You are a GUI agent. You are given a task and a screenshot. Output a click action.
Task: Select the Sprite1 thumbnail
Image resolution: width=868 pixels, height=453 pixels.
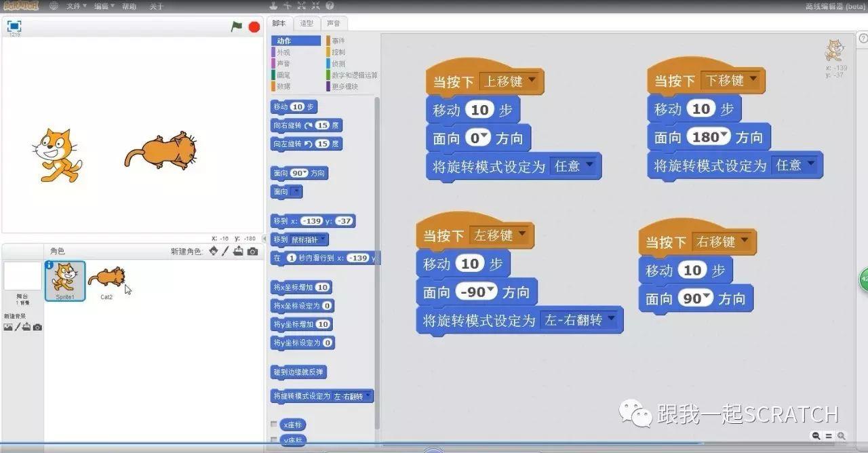pyautogui.click(x=65, y=281)
